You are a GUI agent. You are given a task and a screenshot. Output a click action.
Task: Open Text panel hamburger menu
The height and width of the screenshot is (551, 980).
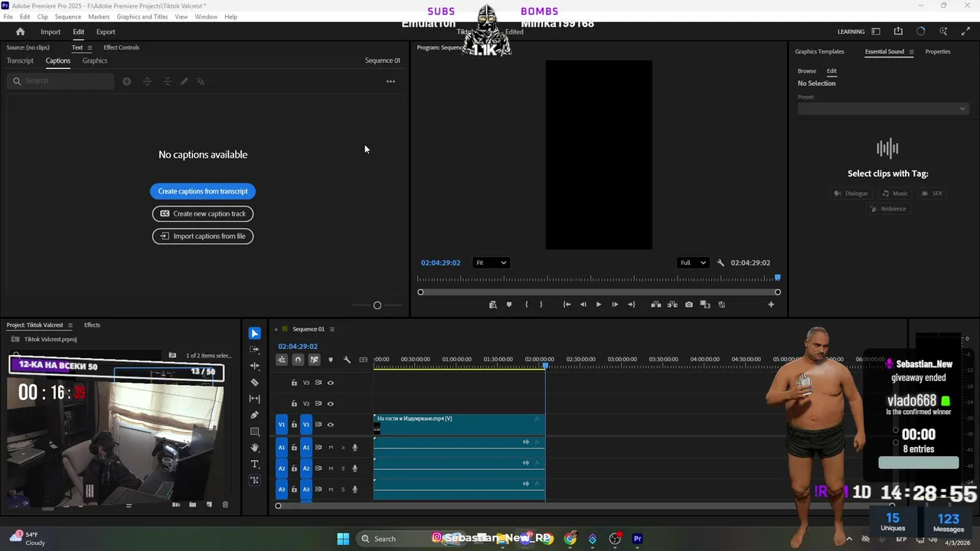coord(90,47)
